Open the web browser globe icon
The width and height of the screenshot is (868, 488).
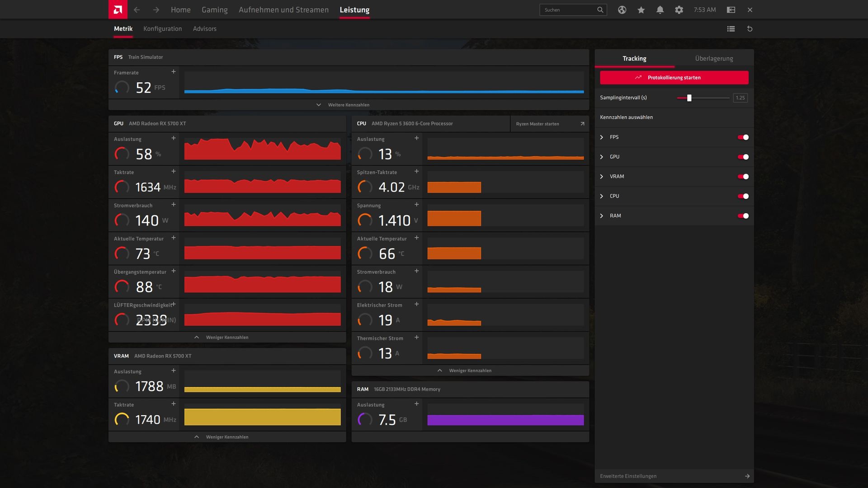(622, 10)
